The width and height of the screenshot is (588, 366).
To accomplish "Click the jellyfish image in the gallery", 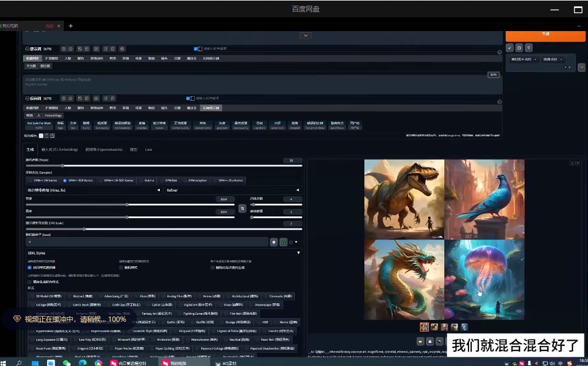I will click(485, 280).
